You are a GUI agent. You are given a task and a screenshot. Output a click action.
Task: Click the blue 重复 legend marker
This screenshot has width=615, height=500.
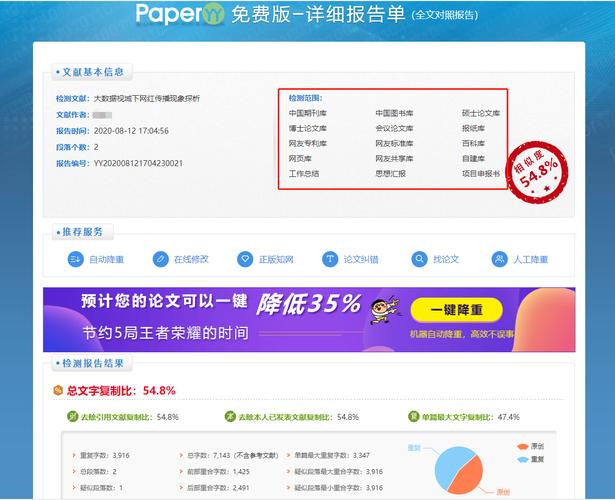click(x=522, y=459)
